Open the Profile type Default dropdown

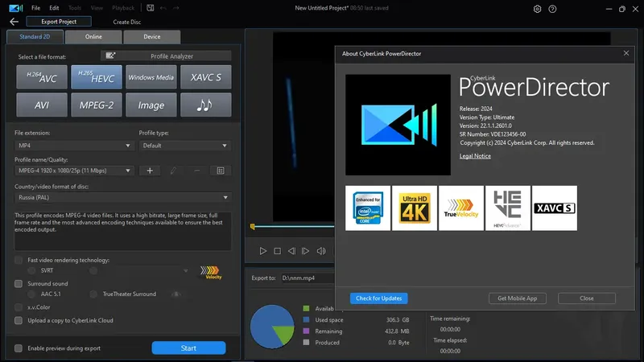[185, 146]
